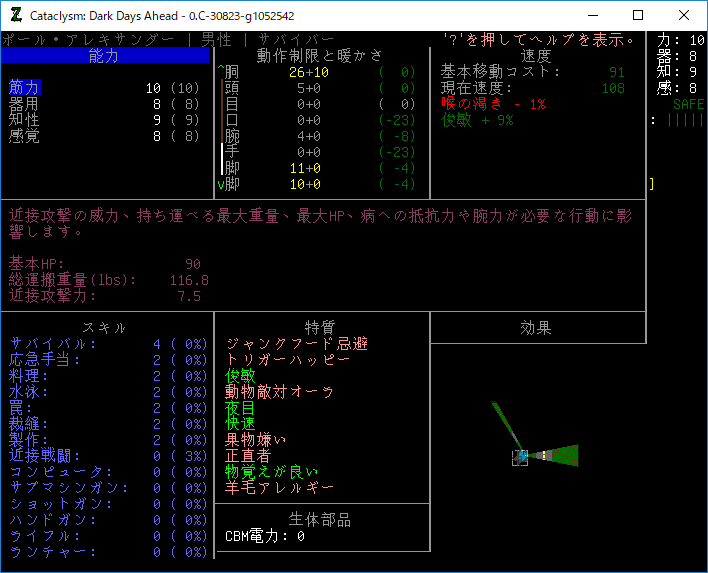Toggle the SAFE mode indicator in sidebar
708x573 pixels.
click(x=688, y=104)
